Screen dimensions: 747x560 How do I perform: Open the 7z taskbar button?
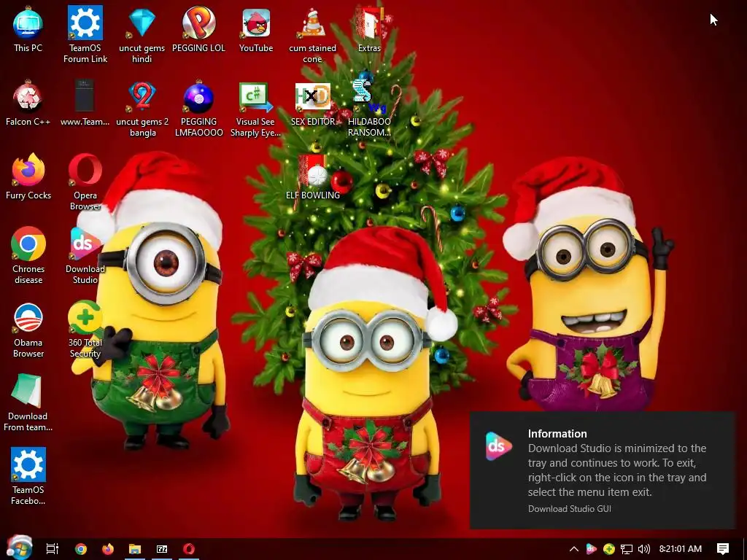pyautogui.click(x=162, y=549)
